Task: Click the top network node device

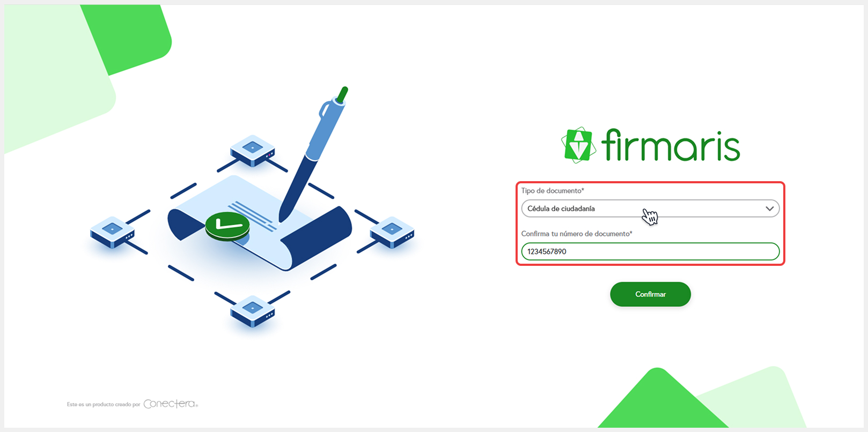Action: 253,150
